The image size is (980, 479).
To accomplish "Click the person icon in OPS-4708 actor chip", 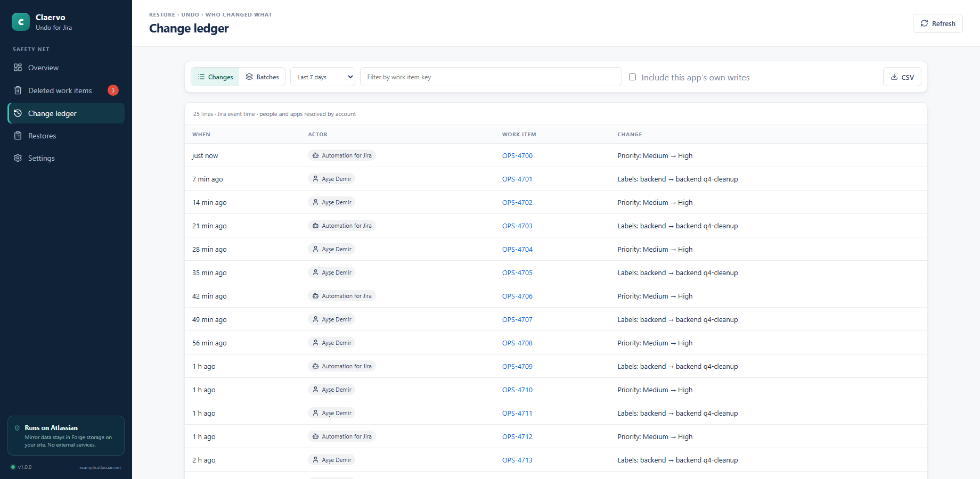I will point(316,343).
